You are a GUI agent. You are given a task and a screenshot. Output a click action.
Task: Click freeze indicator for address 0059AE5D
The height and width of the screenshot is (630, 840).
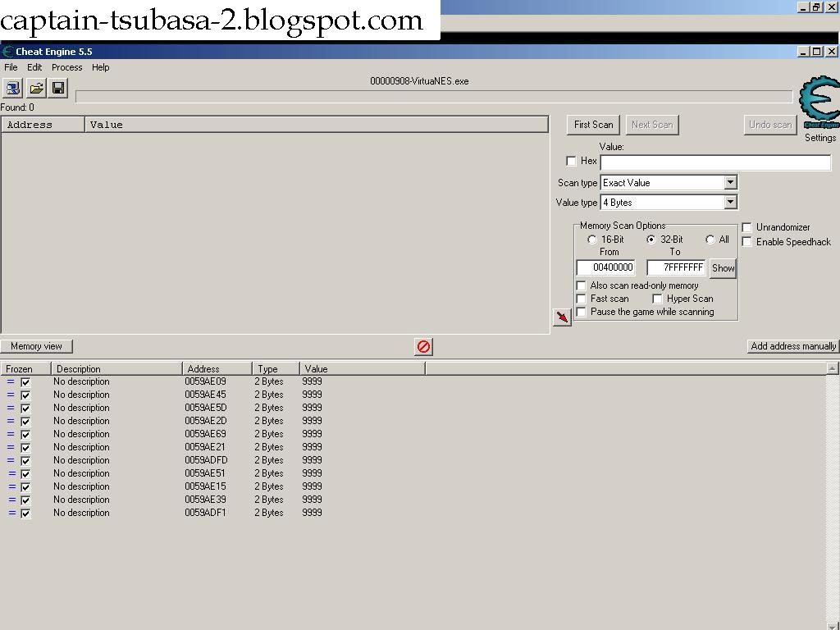[x=10, y=408]
